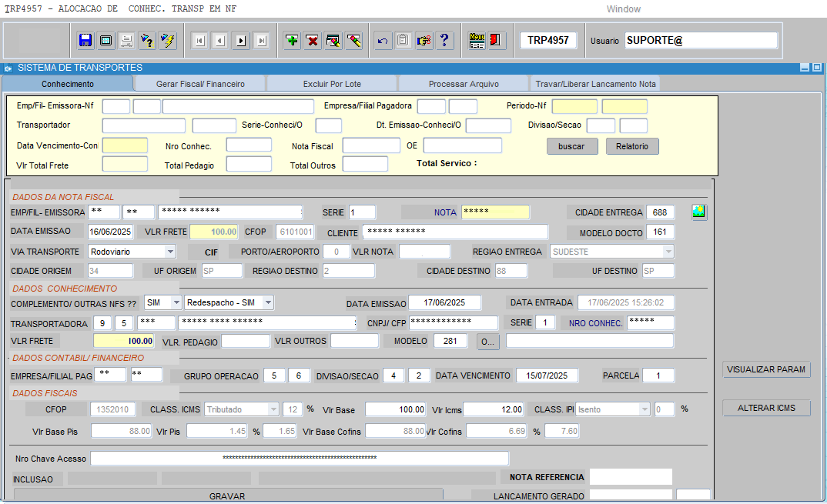The width and height of the screenshot is (827, 504).
Task: Go to the first record arrow
Action: [199, 41]
